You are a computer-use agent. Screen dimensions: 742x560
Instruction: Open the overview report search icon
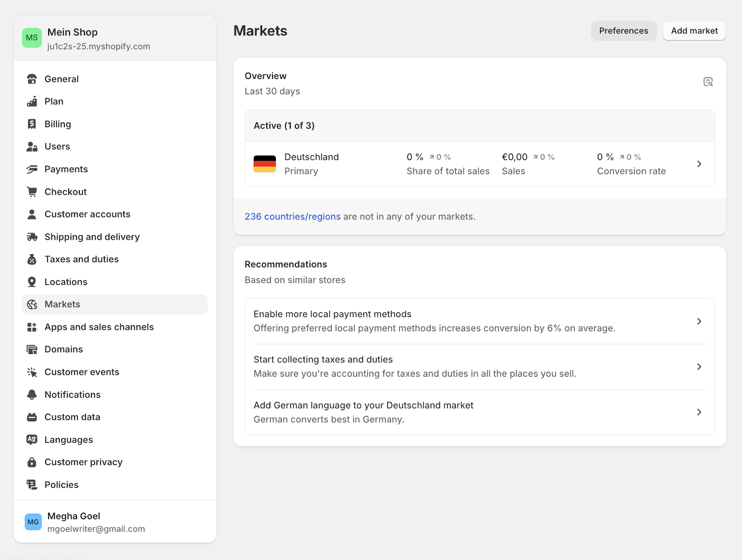click(708, 82)
